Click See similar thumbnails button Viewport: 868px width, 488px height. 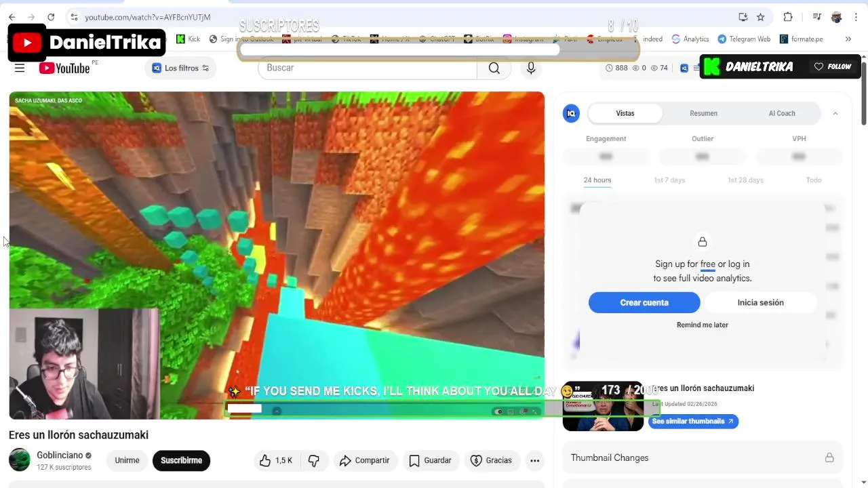click(693, 421)
